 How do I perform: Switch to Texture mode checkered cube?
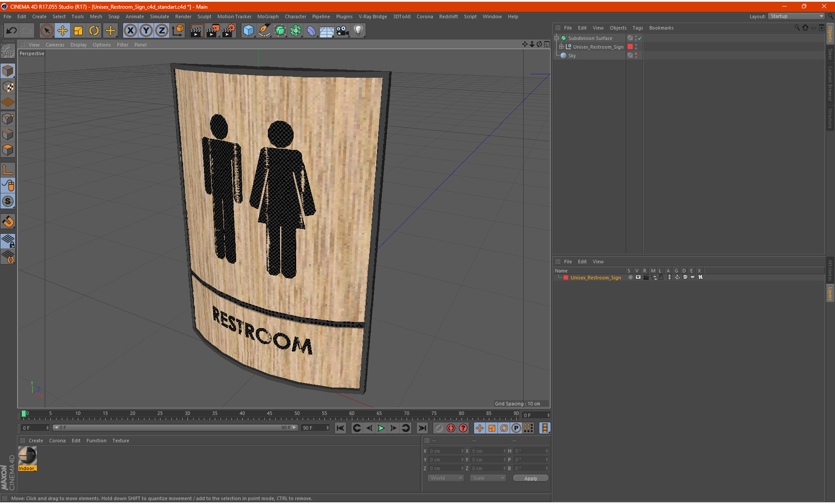click(8, 87)
